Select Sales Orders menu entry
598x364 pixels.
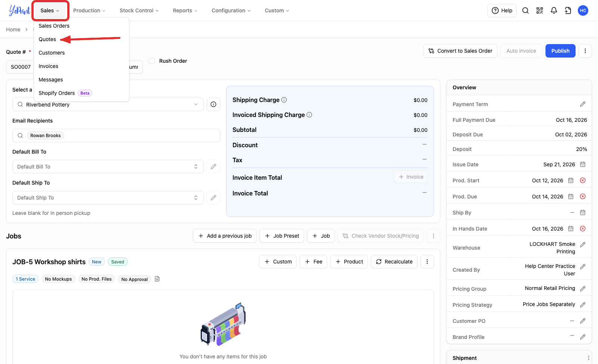(54, 26)
